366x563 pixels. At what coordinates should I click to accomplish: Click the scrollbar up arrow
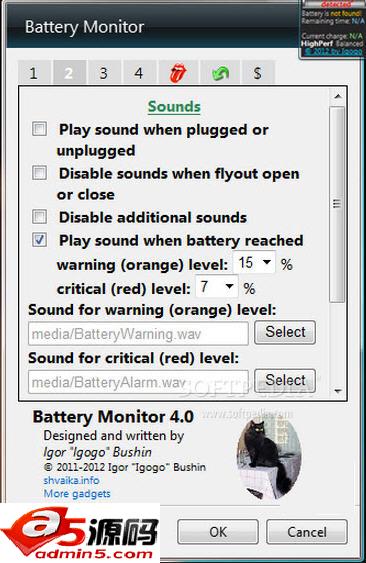[338, 96]
